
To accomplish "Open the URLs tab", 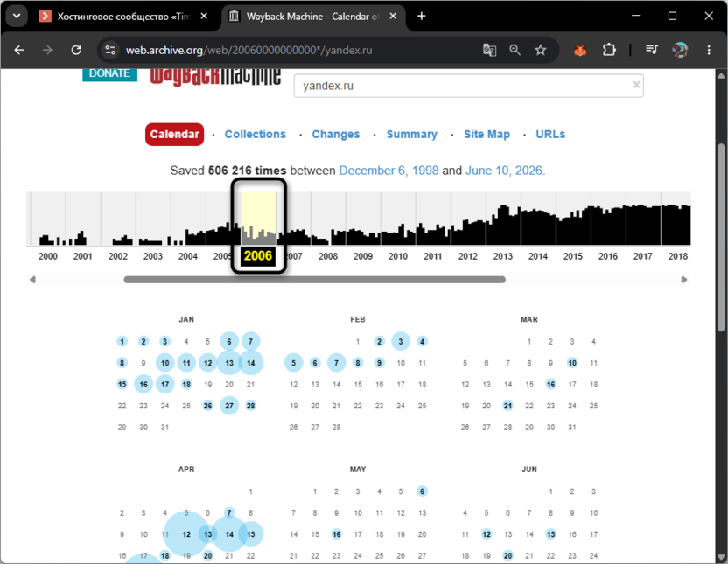I will click(x=550, y=135).
